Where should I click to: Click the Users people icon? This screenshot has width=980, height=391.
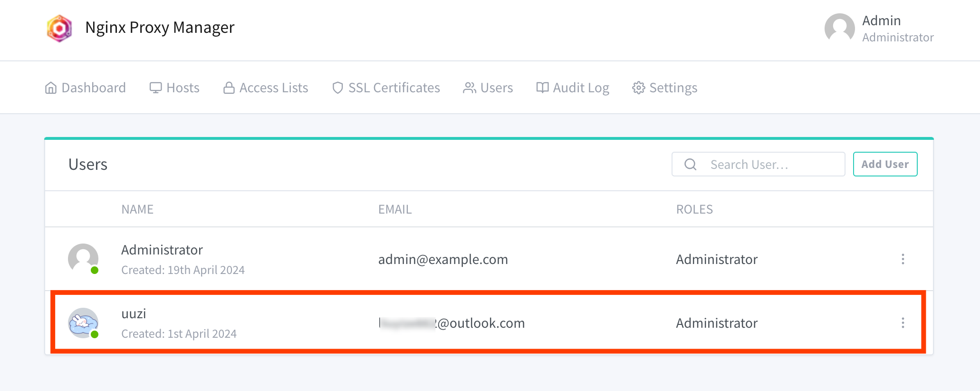click(x=470, y=88)
